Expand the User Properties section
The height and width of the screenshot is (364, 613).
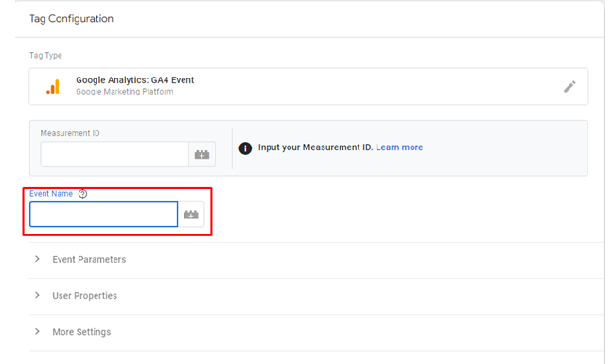tap(316, 296)
